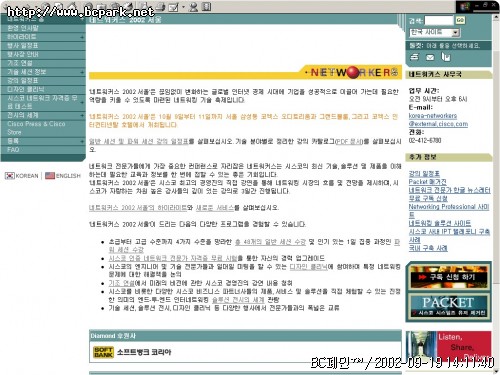This screenshot has height=375, width=500.
Task: Click the page scrollbar up arrow
Action: [496, 18]
